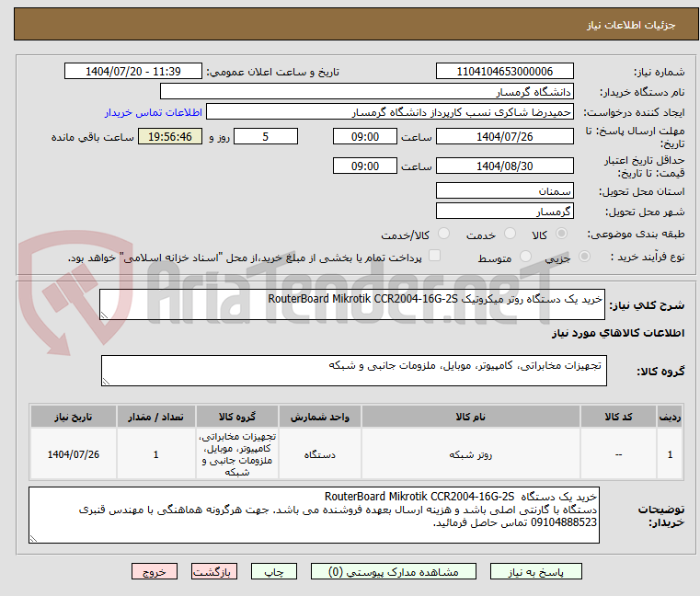
Task: Select the 'متوسط' purchase type radio
Action: (526, 257)
